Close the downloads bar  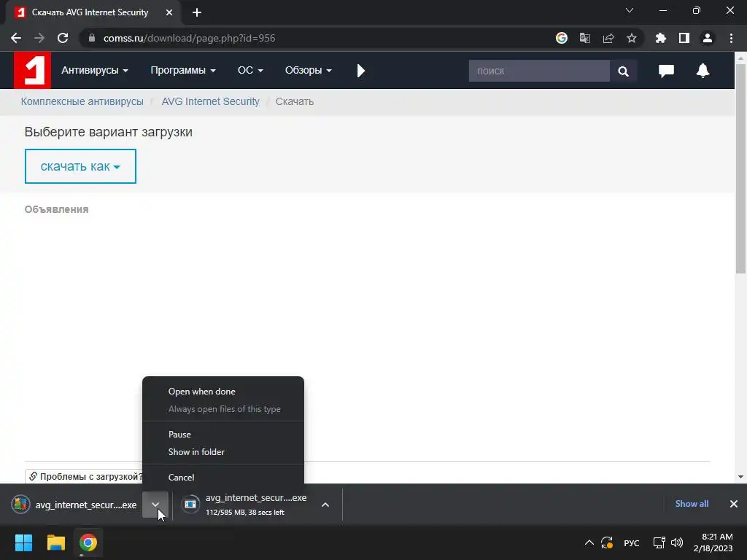[734, 504]
